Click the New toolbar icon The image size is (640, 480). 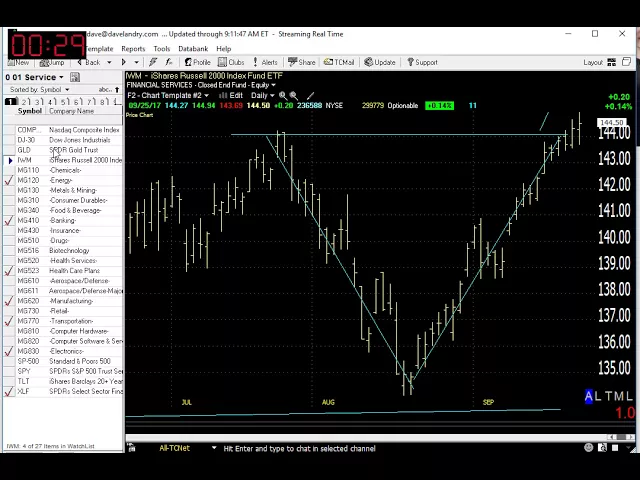coord(19,62)
